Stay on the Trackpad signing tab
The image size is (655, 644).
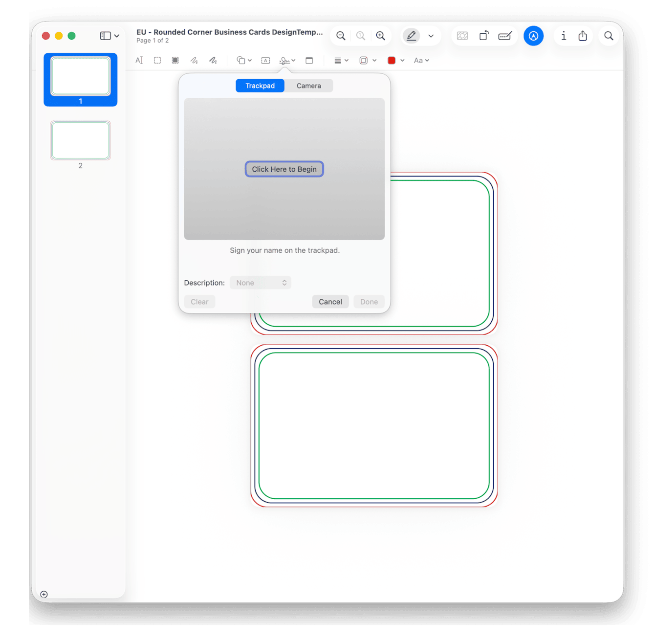pos(260,86)
